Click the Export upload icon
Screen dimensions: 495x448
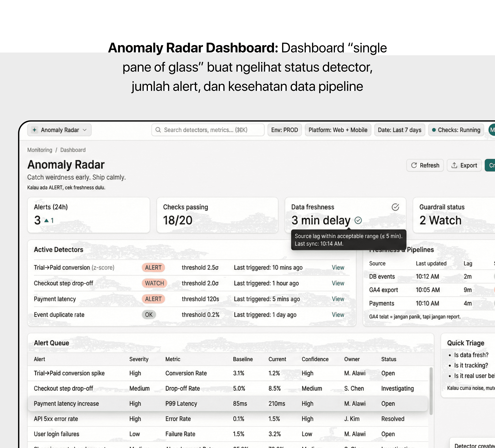click(454, 165)
